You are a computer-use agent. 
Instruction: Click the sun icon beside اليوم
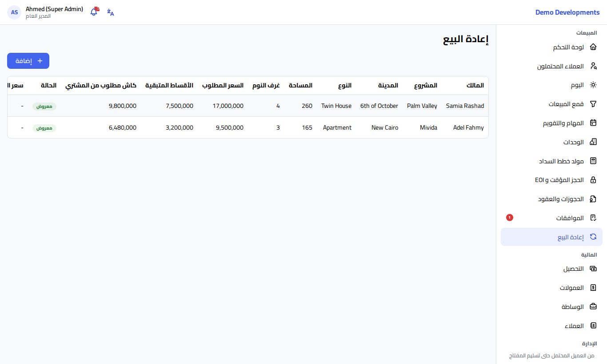pos(593,85)
